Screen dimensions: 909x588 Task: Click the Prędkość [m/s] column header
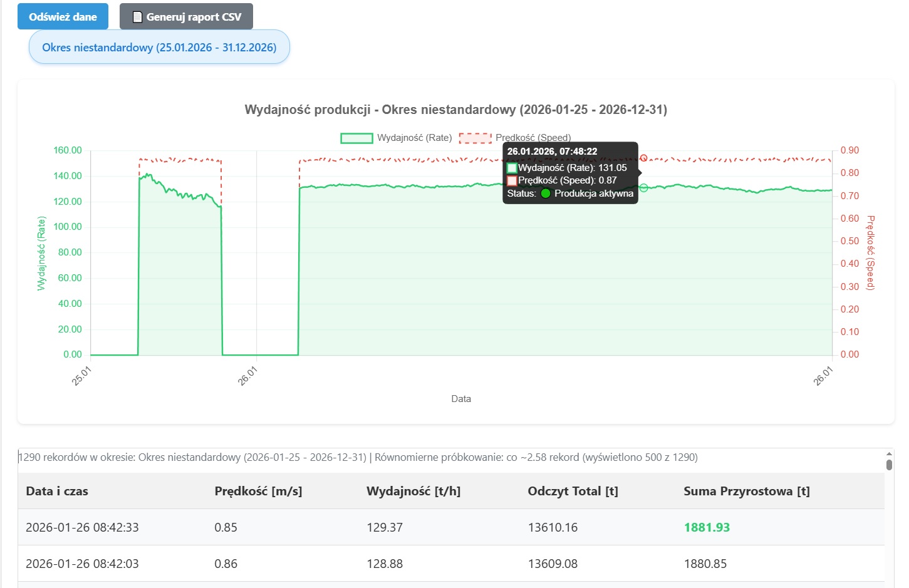258,492
